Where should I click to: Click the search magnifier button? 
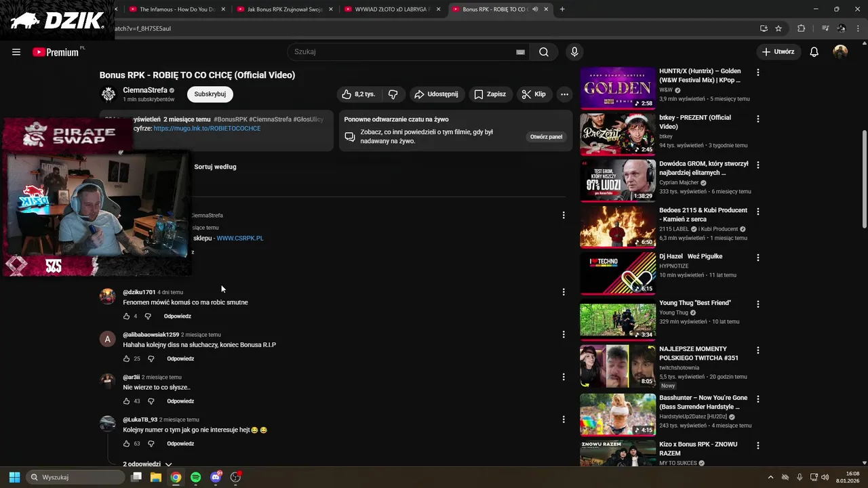click(x=544, y=52)
